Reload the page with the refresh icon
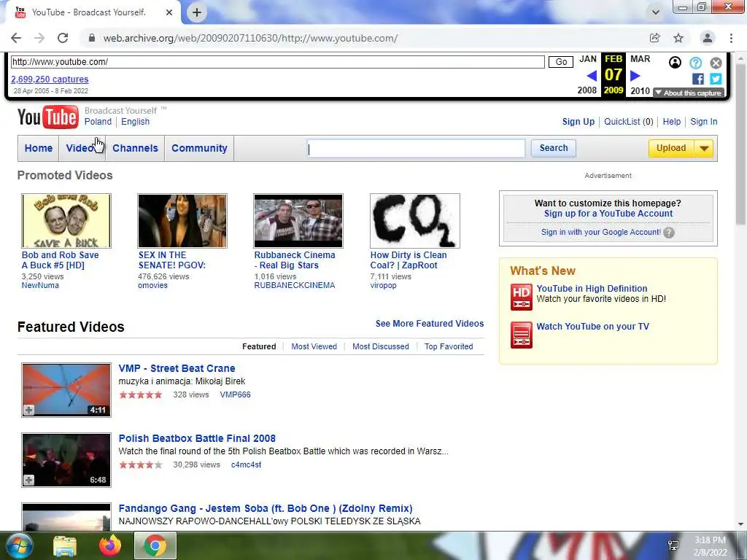The width and height of the screenshot is (747, 560). click(63, 38)
